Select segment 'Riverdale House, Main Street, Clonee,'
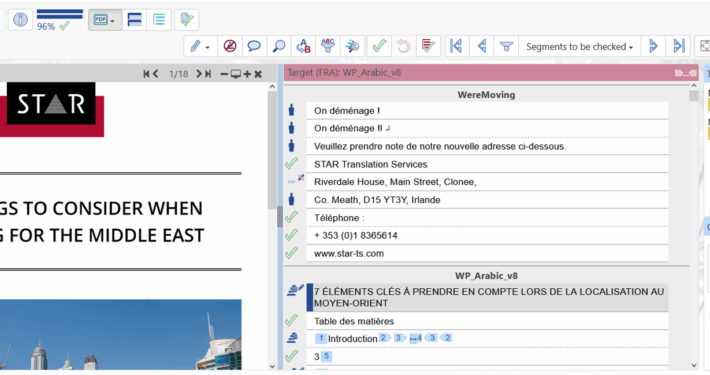The height and width of the screenshot is (375, 710). point(487,182)
